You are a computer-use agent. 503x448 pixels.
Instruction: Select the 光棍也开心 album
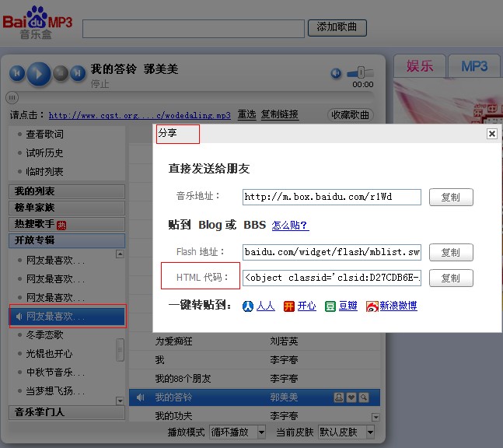50,354
